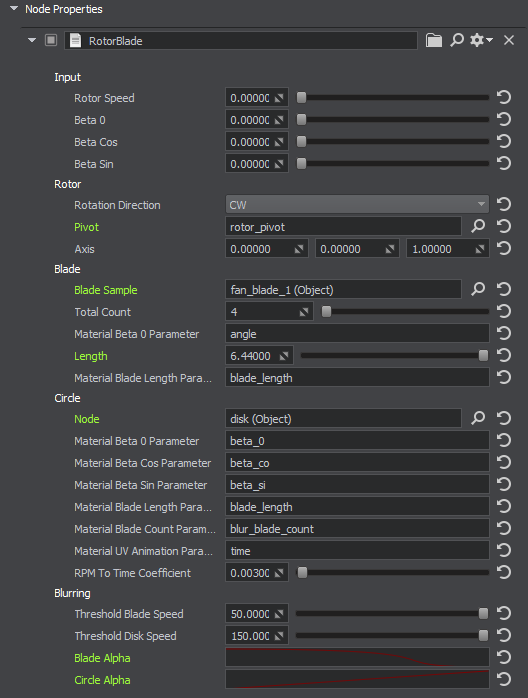
Task: Pick Pivot node using magnifier icon
Action: tap(478, 226)
